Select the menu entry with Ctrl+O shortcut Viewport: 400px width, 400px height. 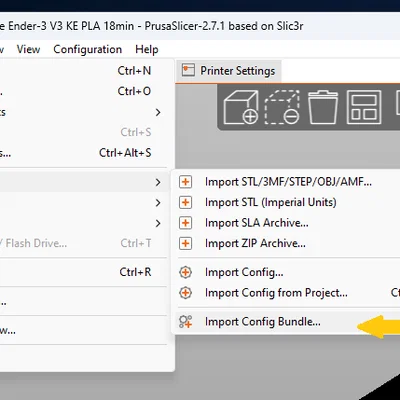[x=83, y=91]
